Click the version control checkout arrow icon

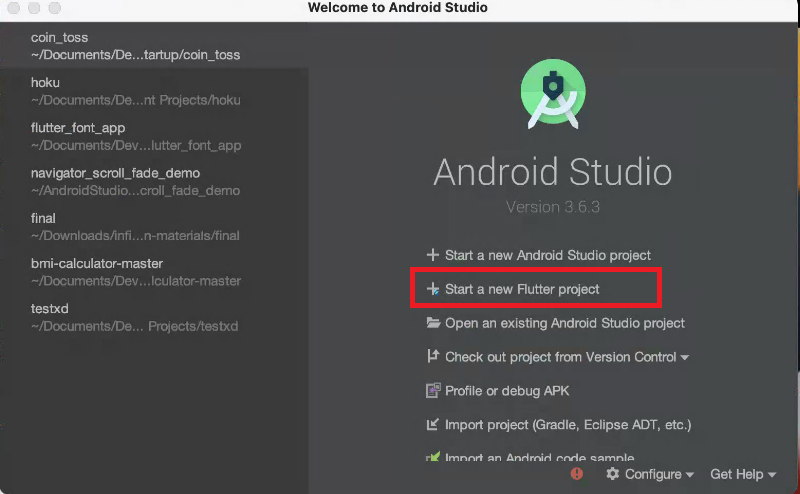pyautogui.click(x=433, y=356)
